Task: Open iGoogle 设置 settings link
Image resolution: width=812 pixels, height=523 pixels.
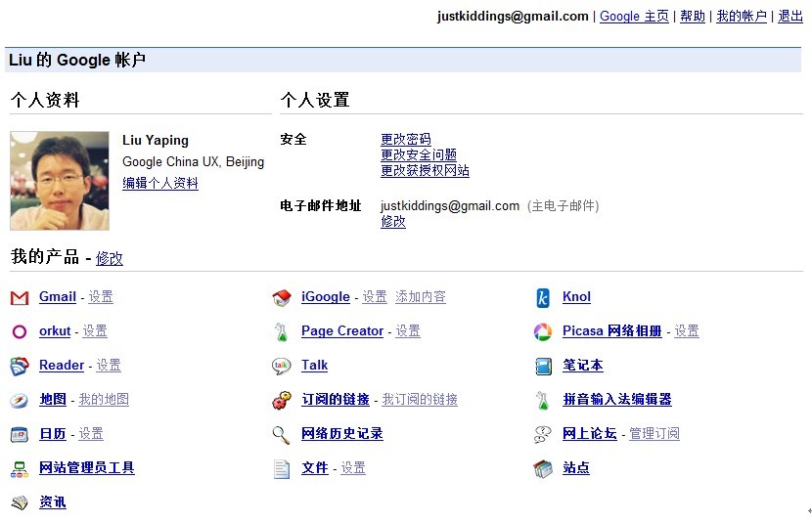Action: point(375,296)
